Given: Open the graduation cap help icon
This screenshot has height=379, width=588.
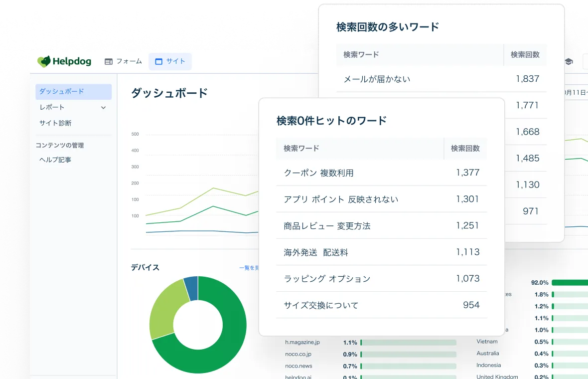Looking at the screenshot, I should tap(569, 62).
